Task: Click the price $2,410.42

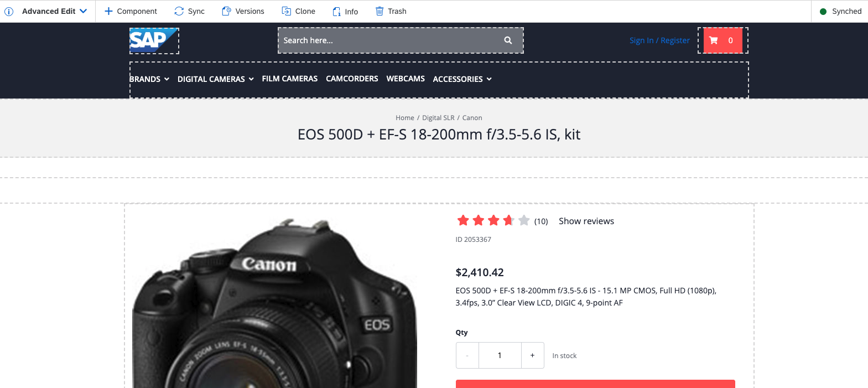Action: tap(480, 272)
